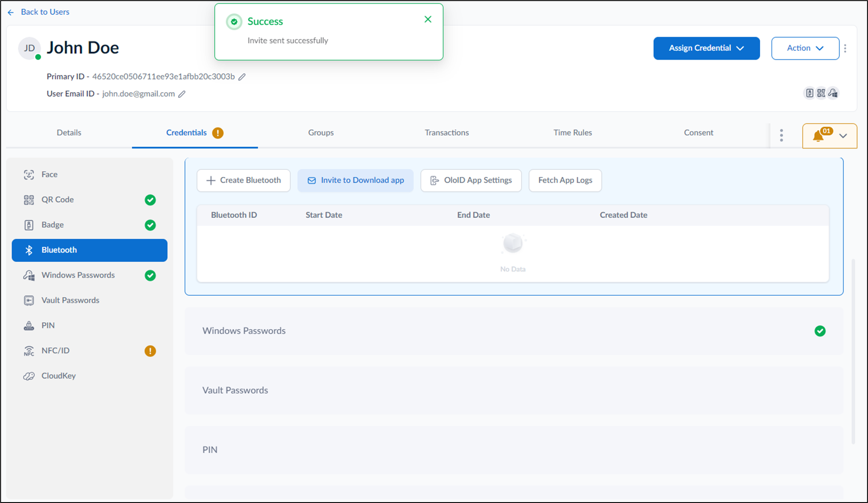Viewport: 868px width, 503px height.
Task: Click the Windows password icon in header
Action: [x=833, y=93]
